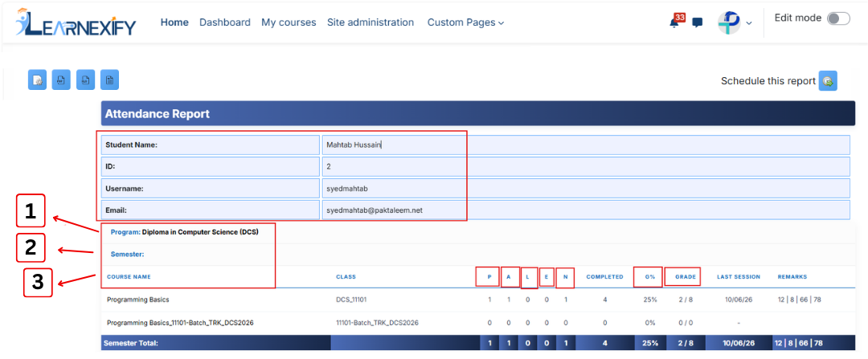Click the Learnexify logo
The height and width of the screenshot is (359, 868).
click(76, 22)
